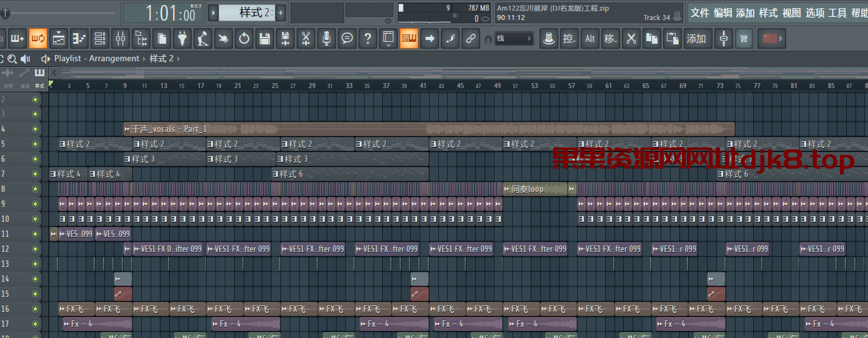868x338 pixels.
Task: Toggle the highlighted orange piano keyboard button
Action: click(x=409, y=39)
